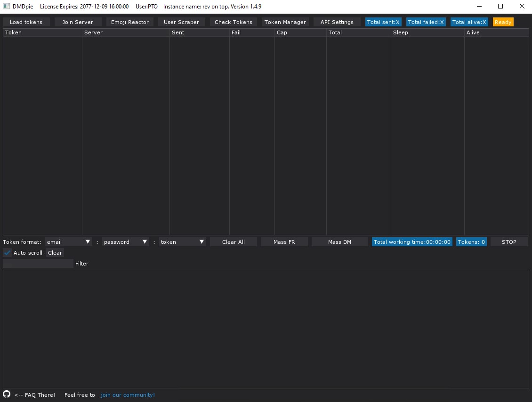Follow the join our community link
The height and width of the screenshot is (402, 532).
tap(128, 395)
